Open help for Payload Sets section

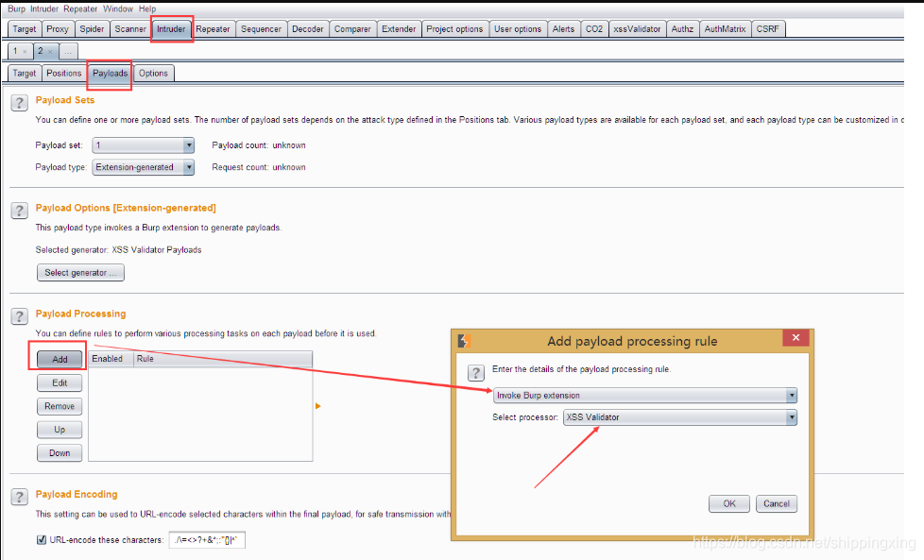19,103
